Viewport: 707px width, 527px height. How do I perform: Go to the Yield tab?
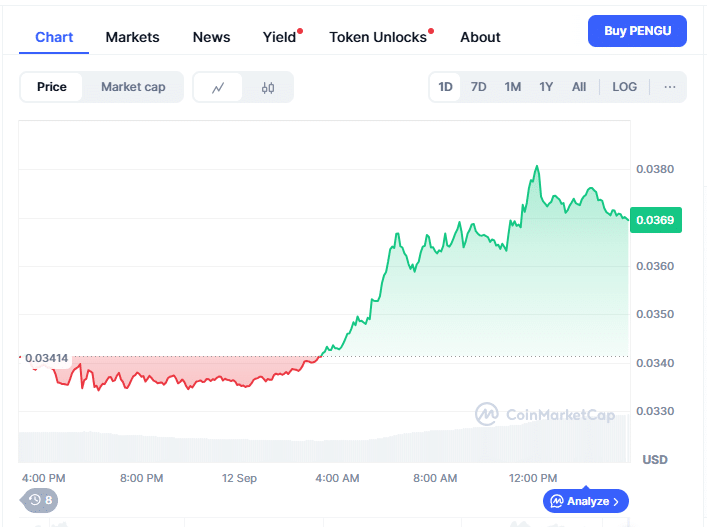click(280, 37)
